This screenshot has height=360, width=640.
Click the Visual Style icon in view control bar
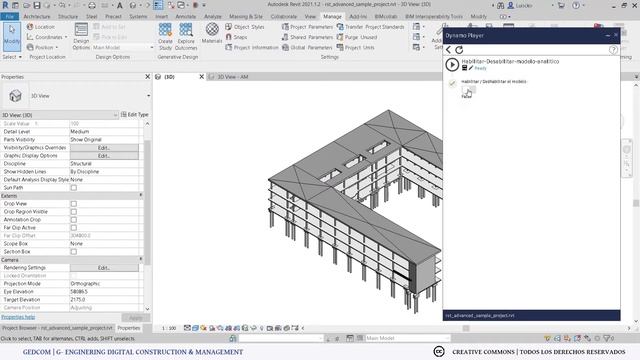[x=196, y=328]
